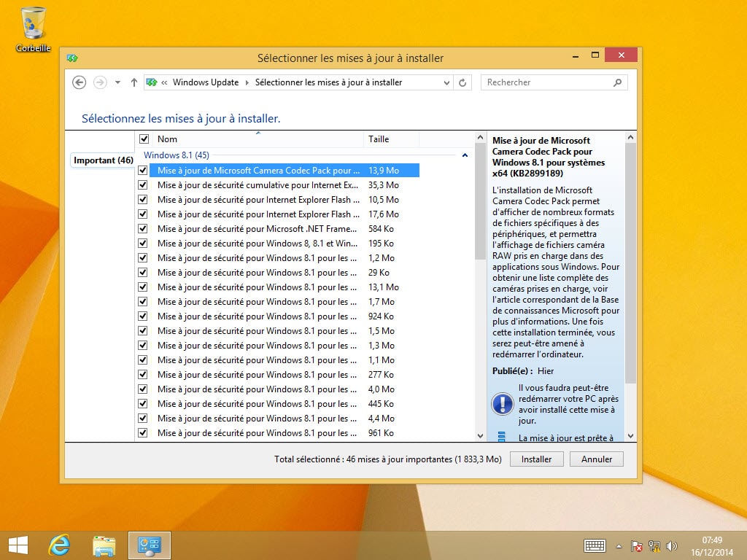
Task: Uncheck the 4,0 Mo update checkbox
Action: pos(142,389)
